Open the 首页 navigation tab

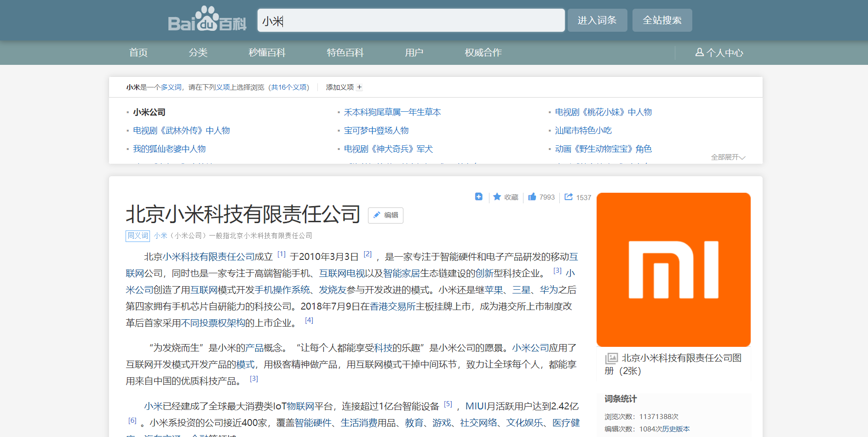click(138, 52)
